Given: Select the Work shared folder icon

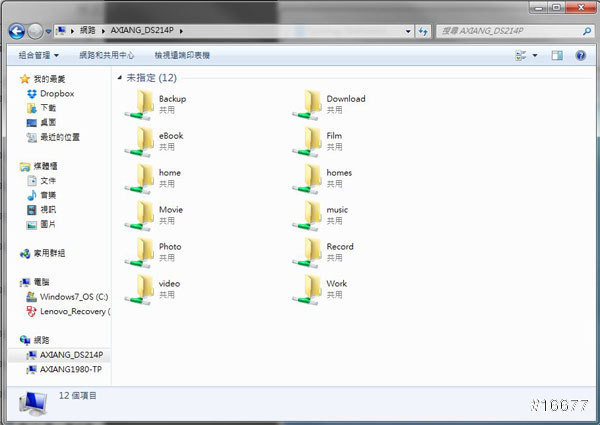Looking at the screenshot, I should (x=308, y=289).
